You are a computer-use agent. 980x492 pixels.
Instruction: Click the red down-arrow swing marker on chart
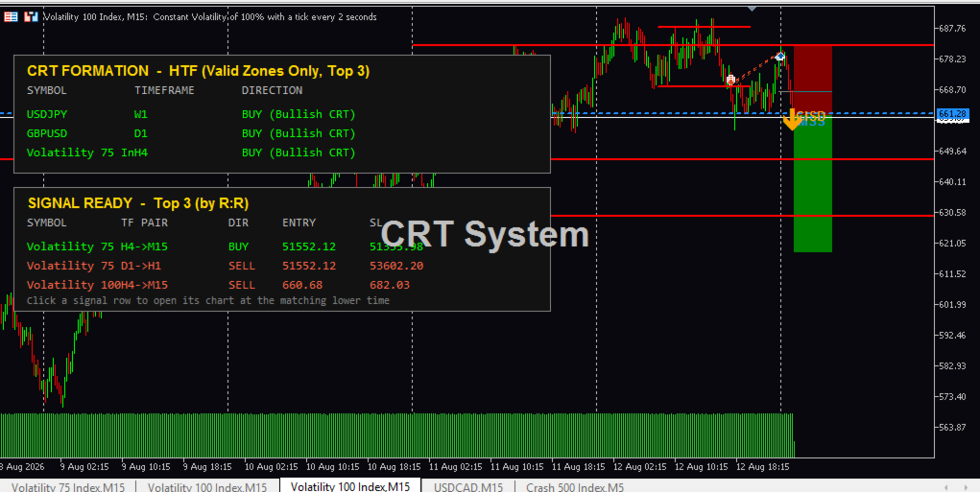[x=730, y=80]
